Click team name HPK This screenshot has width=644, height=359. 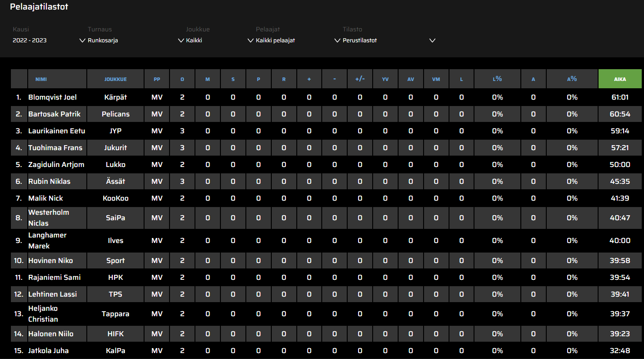115,278
